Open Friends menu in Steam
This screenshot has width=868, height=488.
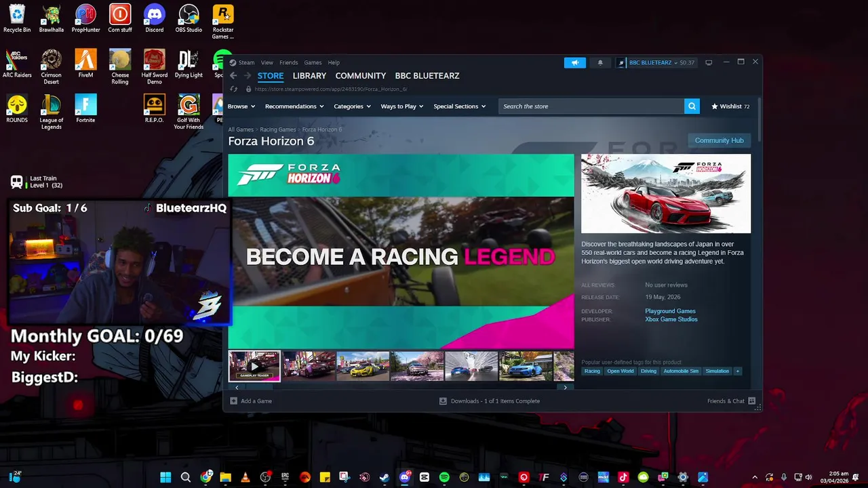289,62
